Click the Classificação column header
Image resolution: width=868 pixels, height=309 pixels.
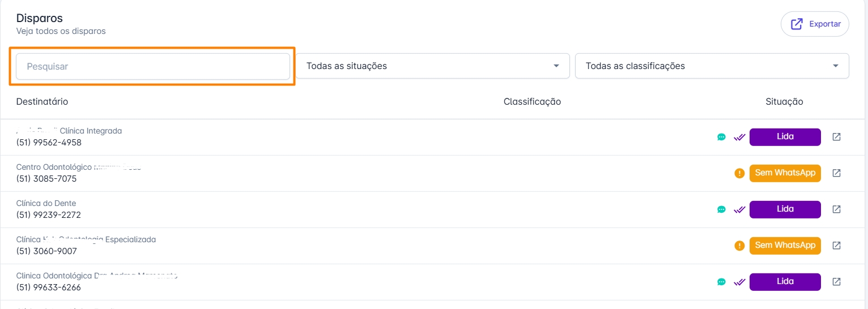tap(532, 102)
